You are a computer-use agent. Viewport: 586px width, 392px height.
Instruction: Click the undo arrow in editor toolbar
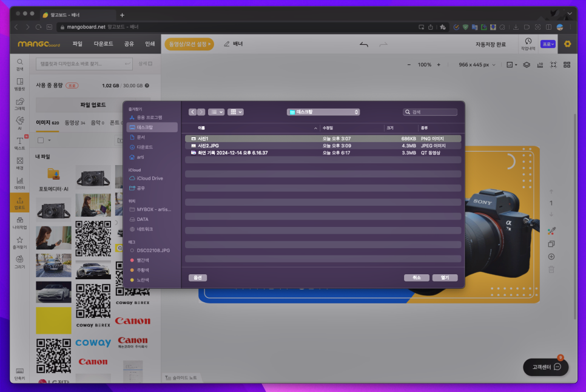363,44
